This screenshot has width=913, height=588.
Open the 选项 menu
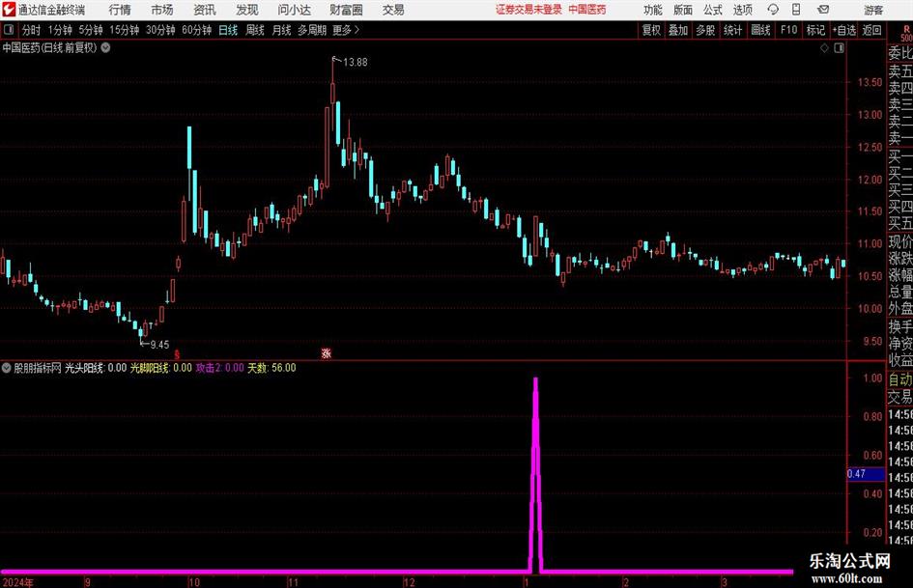[x=742, y=10]
